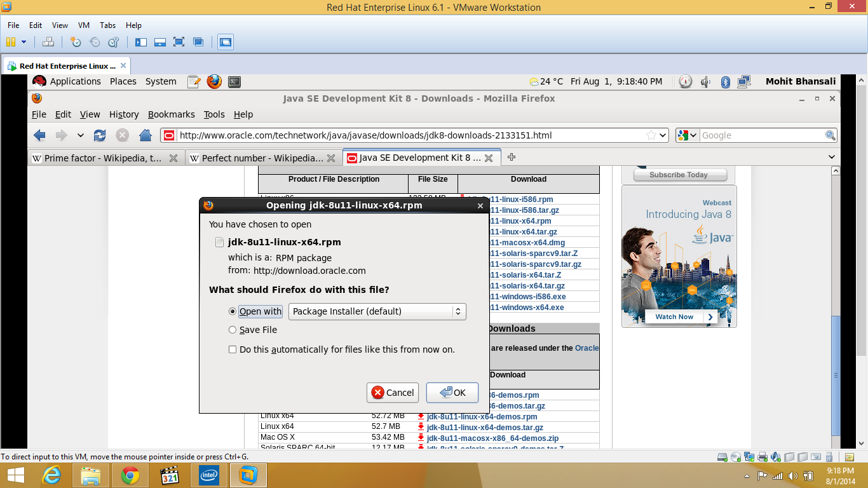Open the snapshot manager wrench-clock icon

114,42
